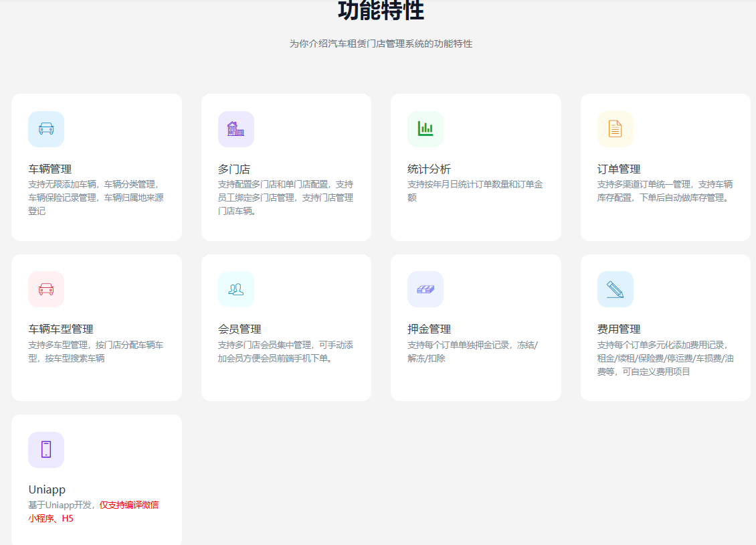Click the description starting 支持多门店会员集中管理

(286, 352)
